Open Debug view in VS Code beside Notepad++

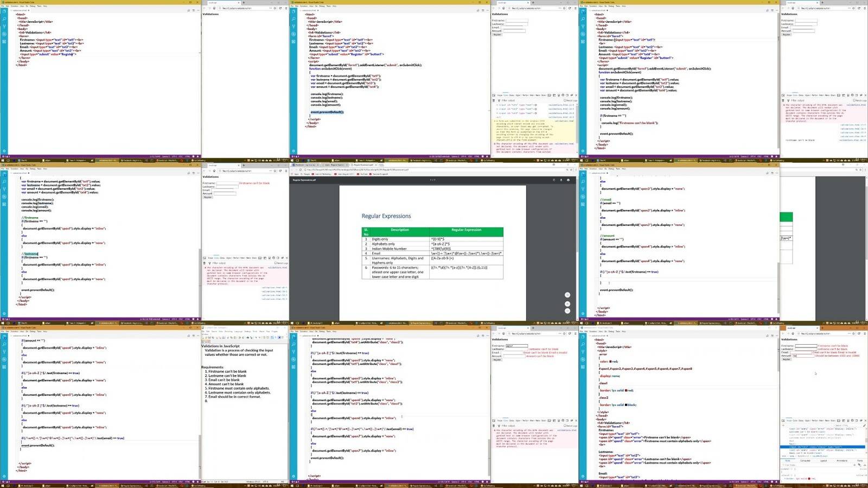tap(4, 359)
